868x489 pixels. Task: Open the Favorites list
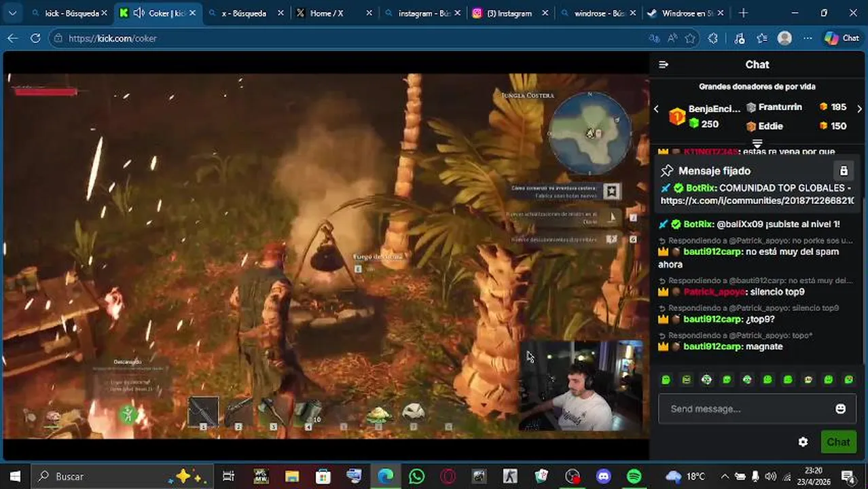click(762, 39)
